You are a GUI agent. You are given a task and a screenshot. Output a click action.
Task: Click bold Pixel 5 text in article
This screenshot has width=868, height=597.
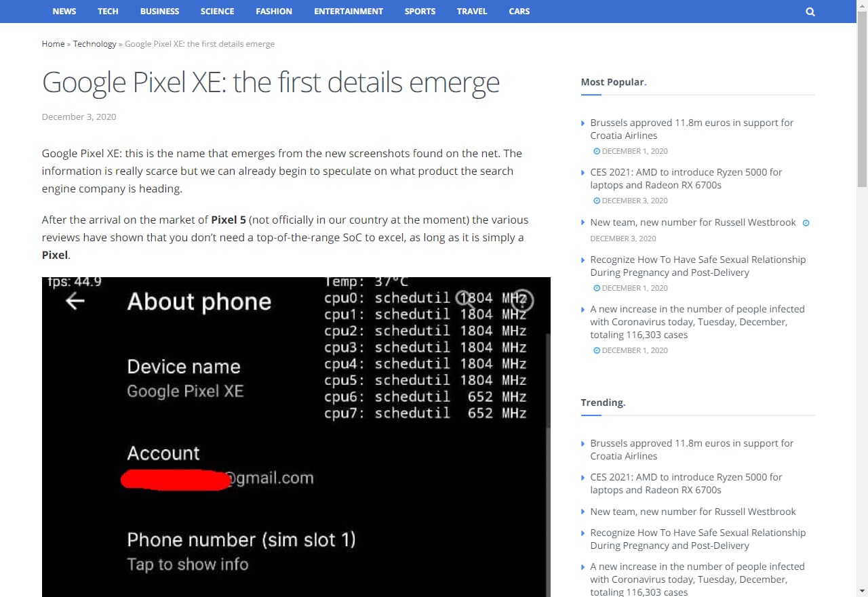point(229,220)
